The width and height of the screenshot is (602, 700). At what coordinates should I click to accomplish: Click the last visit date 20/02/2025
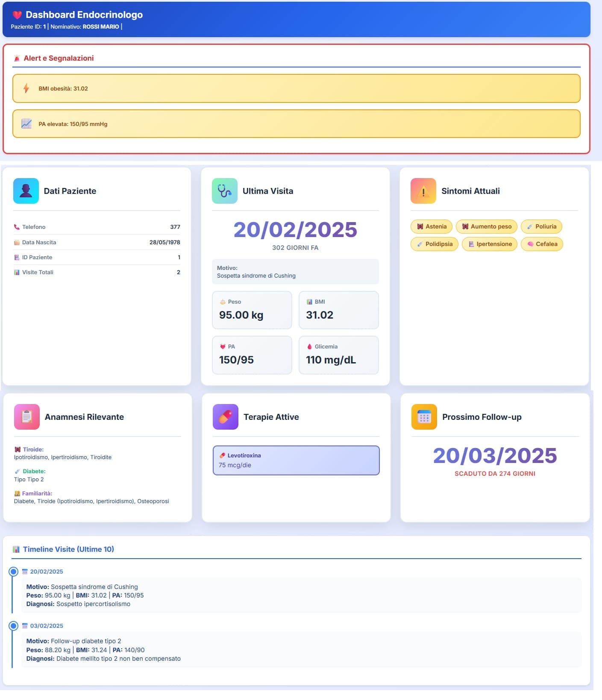[295, 230]
